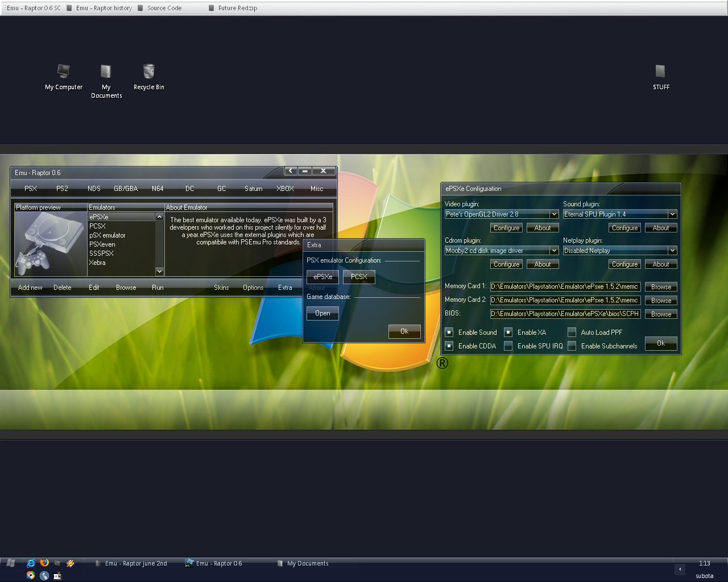728x582 pixels.
Task: Toggle the Enable XA checkbox
Action: pyautogui.click(x=508, y=332)
